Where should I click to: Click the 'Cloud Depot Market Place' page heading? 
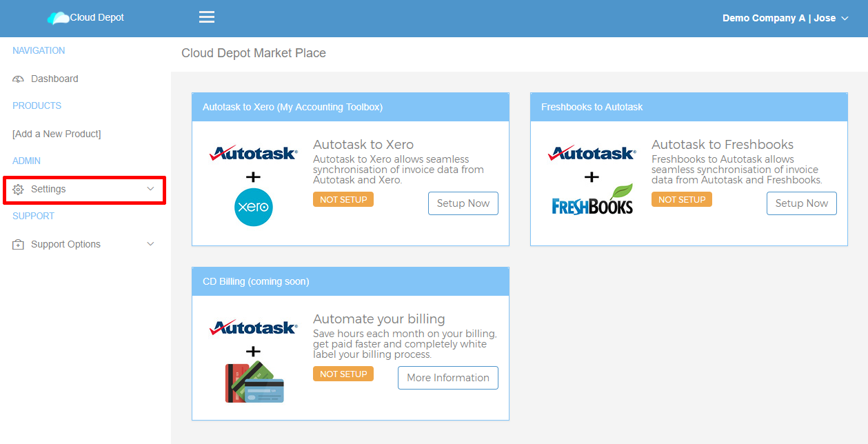[x=254, y=53]
